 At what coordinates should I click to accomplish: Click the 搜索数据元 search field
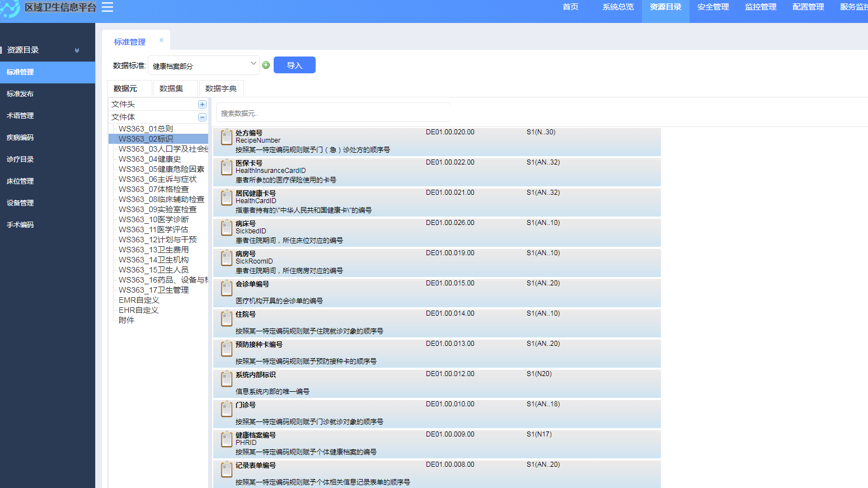point(333,113)
